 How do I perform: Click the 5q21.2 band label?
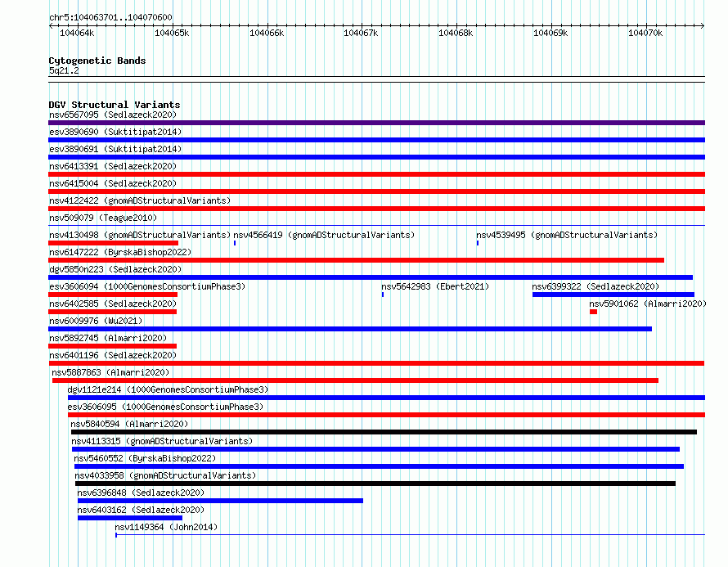[x=64, y=70]
